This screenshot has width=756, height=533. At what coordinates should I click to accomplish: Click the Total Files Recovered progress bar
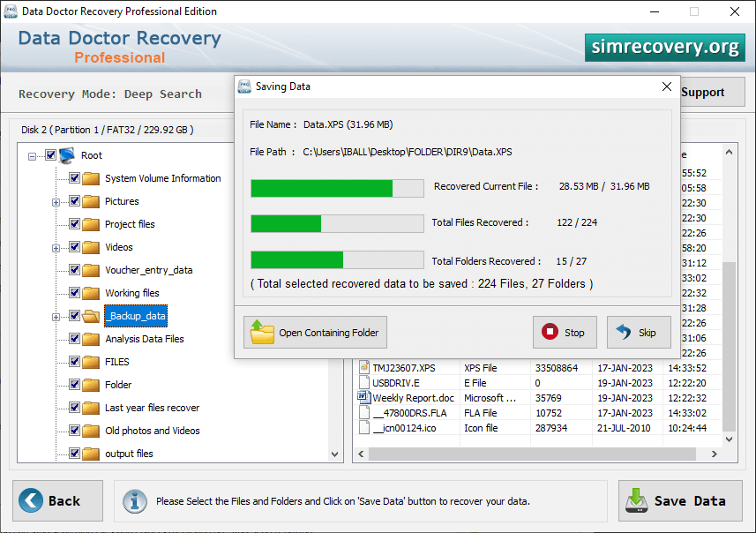tap(337, 224)
